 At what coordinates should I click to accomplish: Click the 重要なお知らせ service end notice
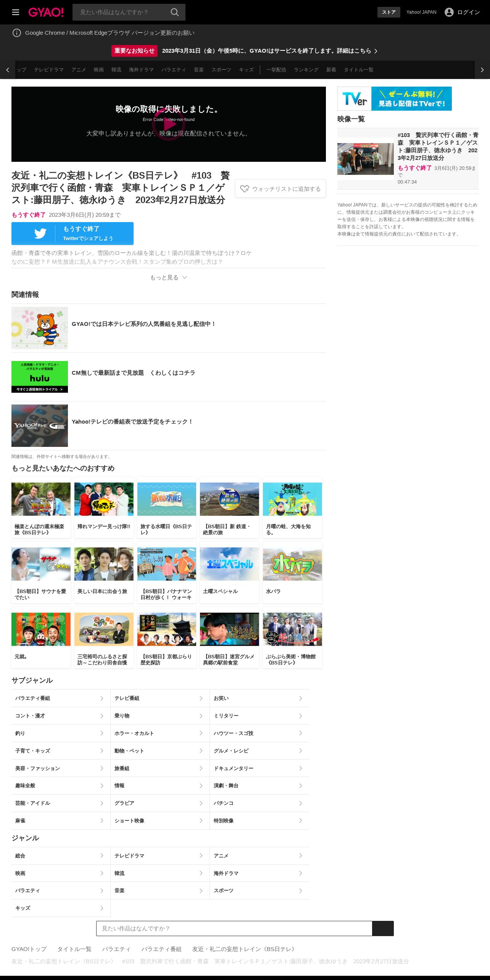tap(245, 51)
